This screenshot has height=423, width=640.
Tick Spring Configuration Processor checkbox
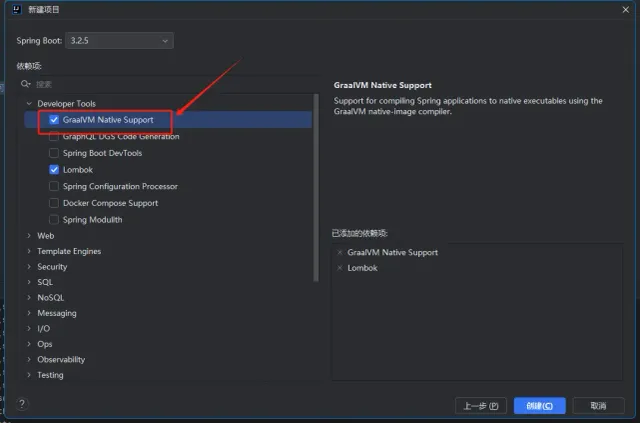coord(54,186)
